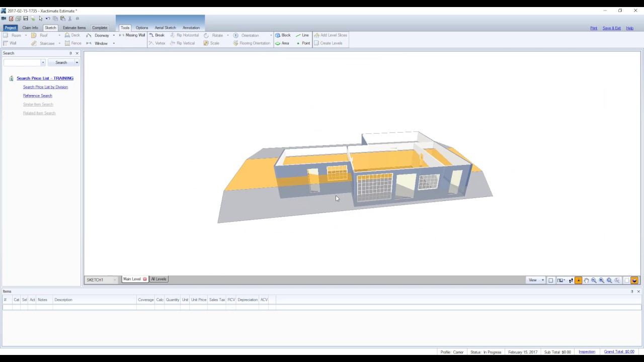Toggle the 3D view button
Screen dimensions: 644x362
click(x=634, y=280)
